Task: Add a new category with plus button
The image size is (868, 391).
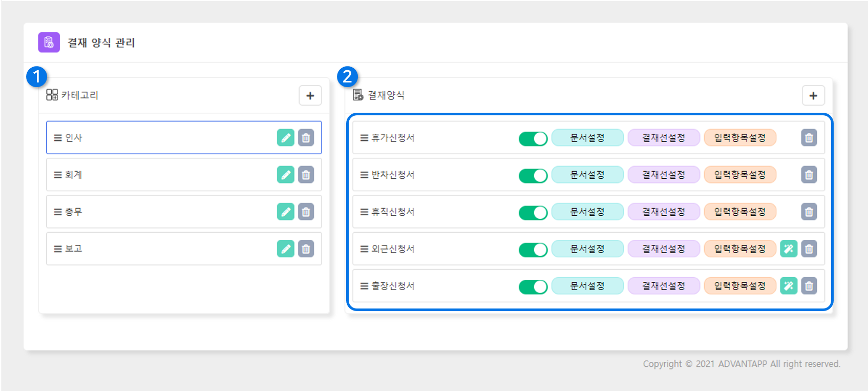Action: tap(310, 96)
